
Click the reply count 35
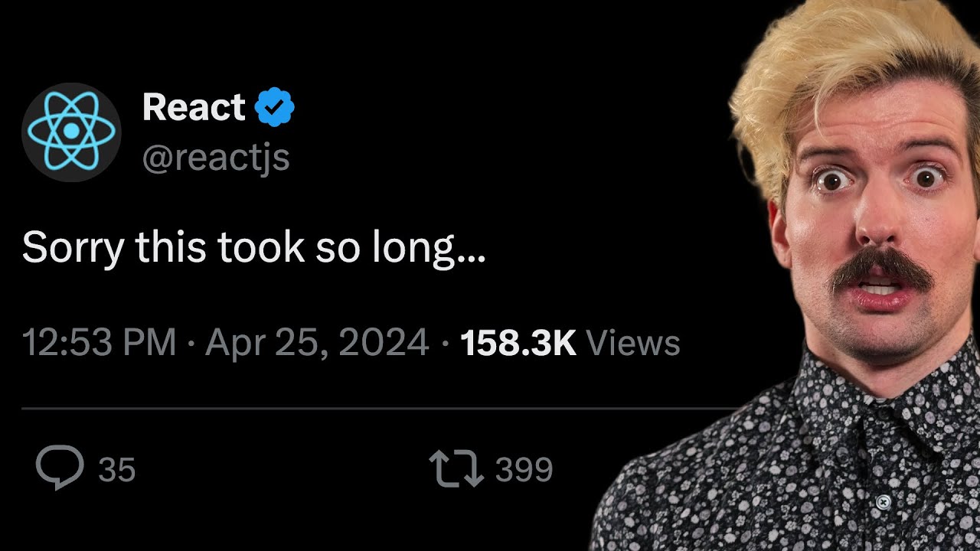(116, 469)
